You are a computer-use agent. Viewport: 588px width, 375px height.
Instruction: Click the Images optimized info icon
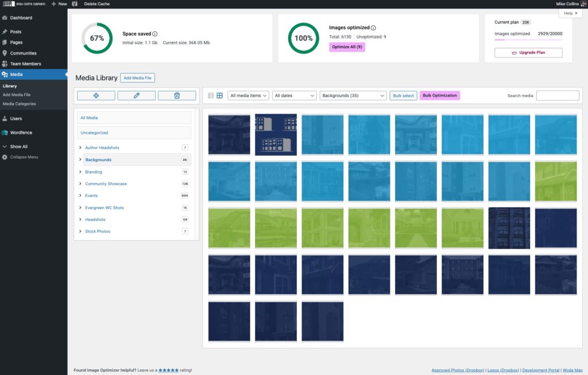click(x=373, y=28)
